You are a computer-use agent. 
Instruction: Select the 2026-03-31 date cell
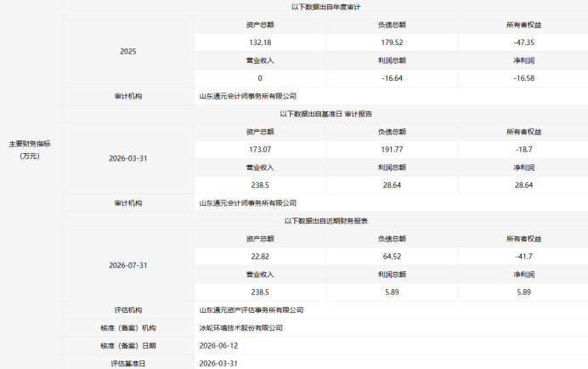click(127, 158)
